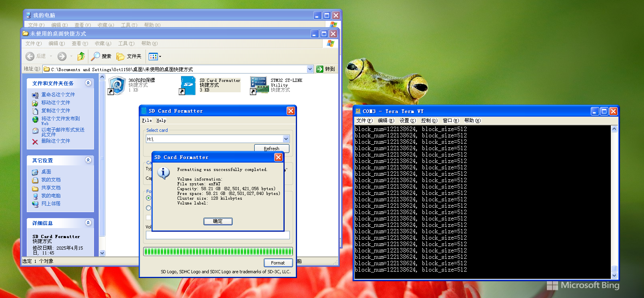This screenshot has width=644, height=298.
Task: Click Explorer sidebar scrollbar down arrow
Action: (102, 253)
